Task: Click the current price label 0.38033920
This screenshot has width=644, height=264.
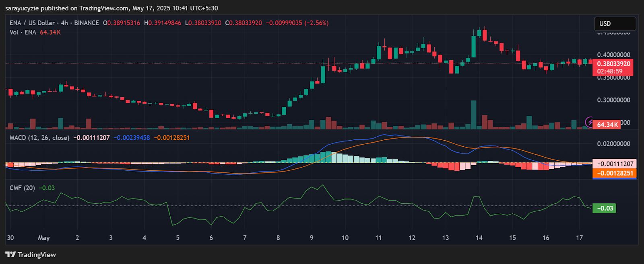Action: 613,64
